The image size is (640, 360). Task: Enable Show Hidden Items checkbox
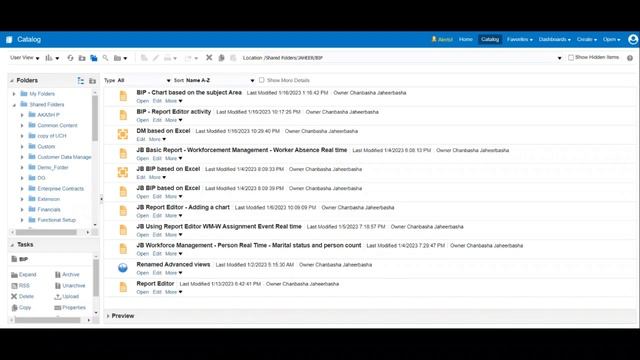coord(571,58)
